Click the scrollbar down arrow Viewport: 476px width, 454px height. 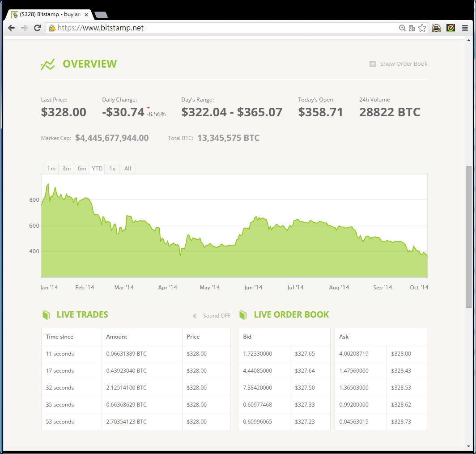click(468, 446)
